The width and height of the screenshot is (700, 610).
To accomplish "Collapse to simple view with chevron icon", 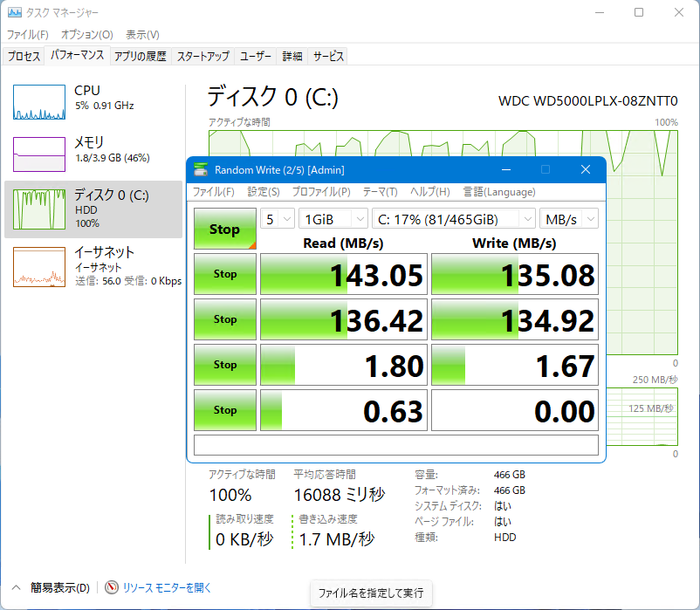I will click(x=16, y=587).
